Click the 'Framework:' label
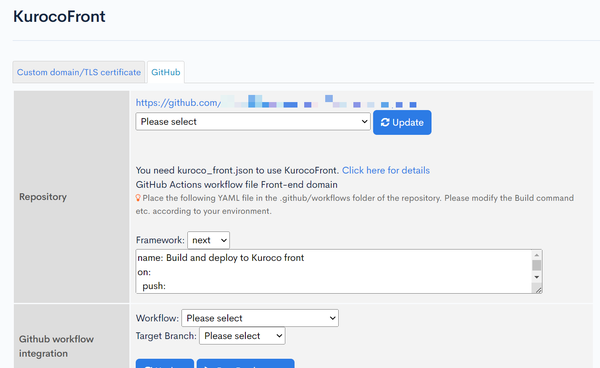 coord(160,240)
